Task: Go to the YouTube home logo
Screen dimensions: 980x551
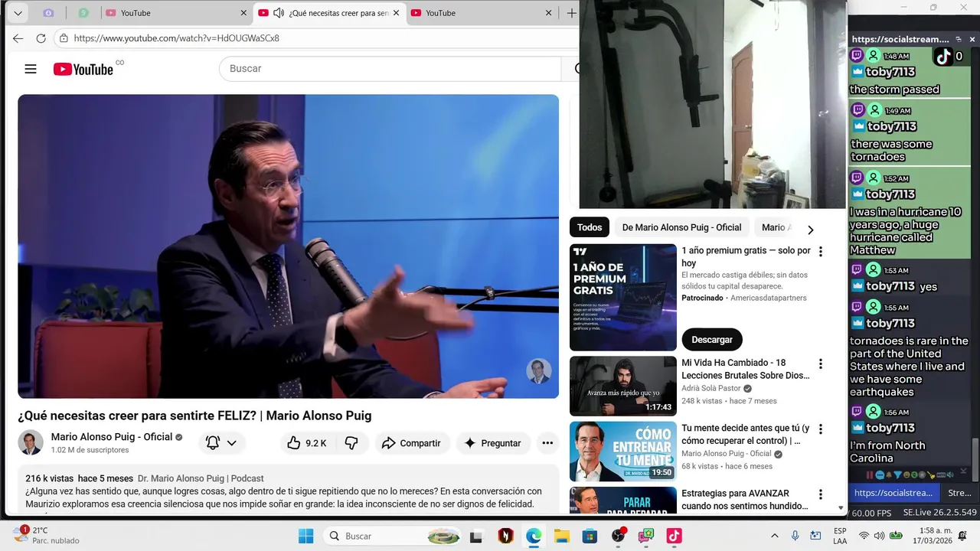Action: click(83, 69)
